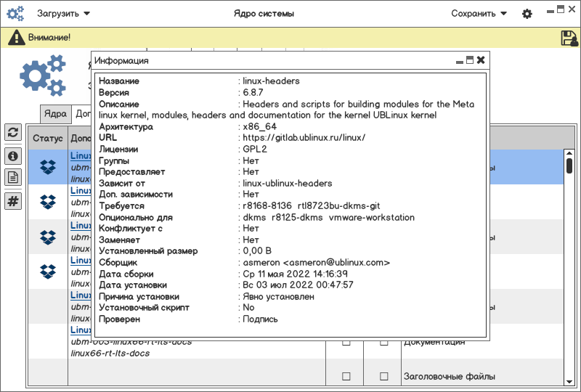581x392 pixels.
Task: Click the refresh icon in left sidebar
Action: pyautogui.click(x=13, y=132)
